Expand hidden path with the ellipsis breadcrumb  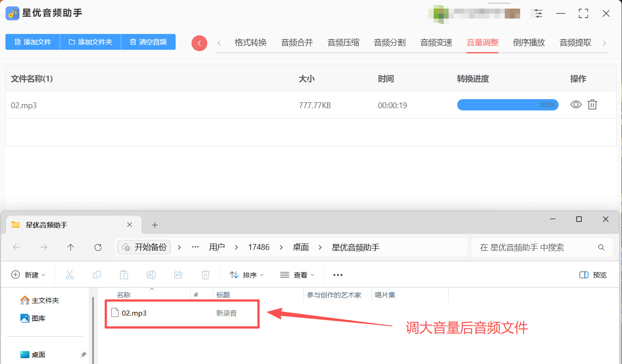pos(196,247)
